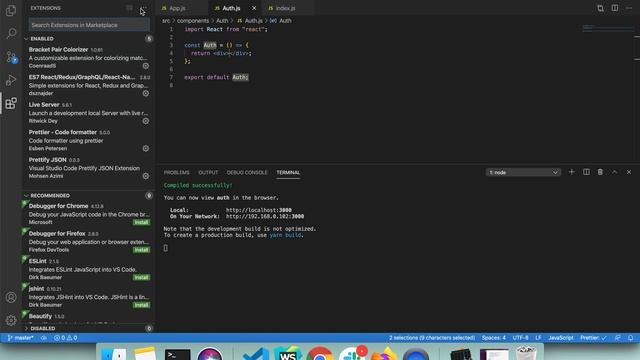Open manage gear for Prettify JSON
The height and width of the screenshot is (360, 640).
click(x=146, y=176)
